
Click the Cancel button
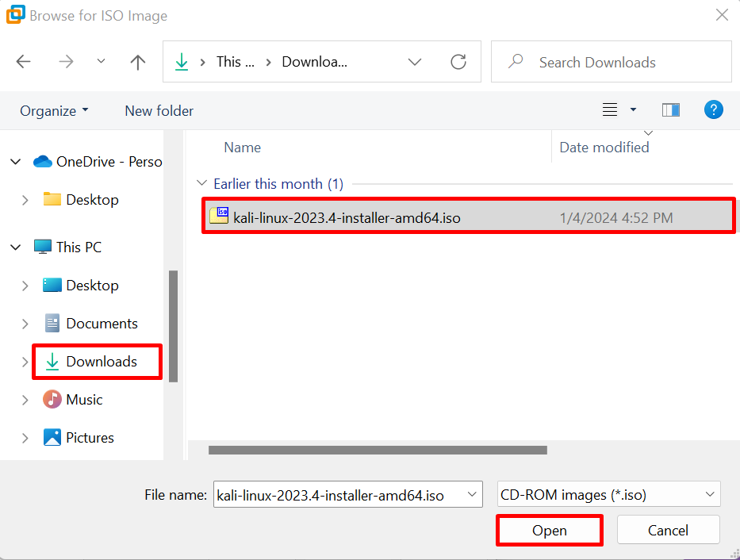[x=668, y=531]
